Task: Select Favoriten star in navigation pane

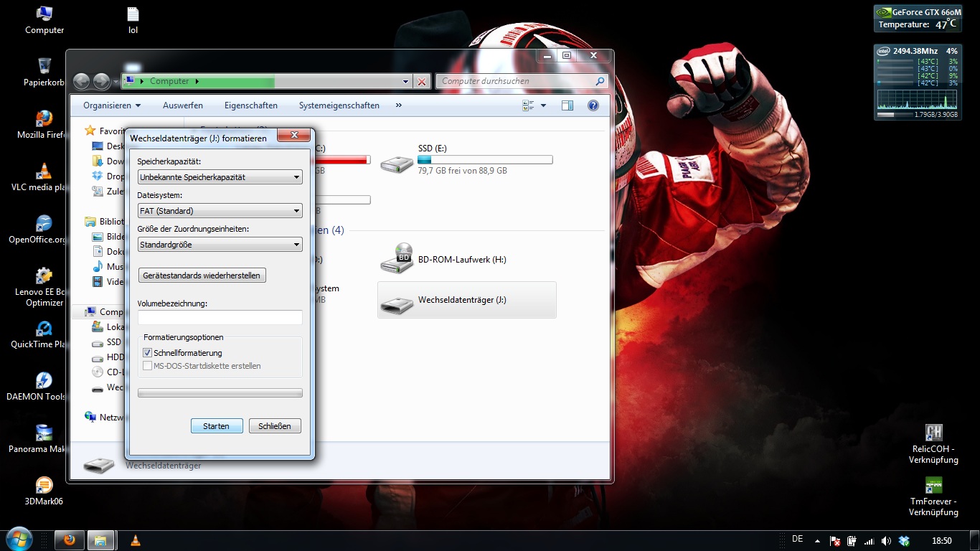Action: tap(90, 131)
